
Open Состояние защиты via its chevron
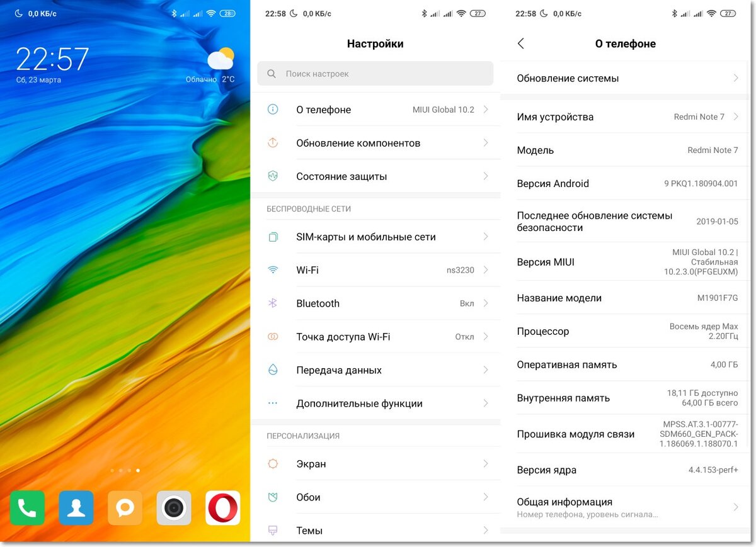pos(486,176)
